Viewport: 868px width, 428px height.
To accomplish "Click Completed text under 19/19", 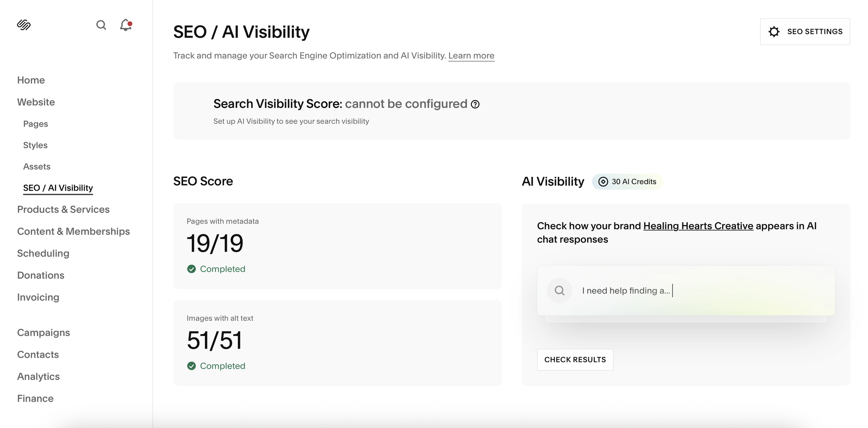I will pos(223,269).
